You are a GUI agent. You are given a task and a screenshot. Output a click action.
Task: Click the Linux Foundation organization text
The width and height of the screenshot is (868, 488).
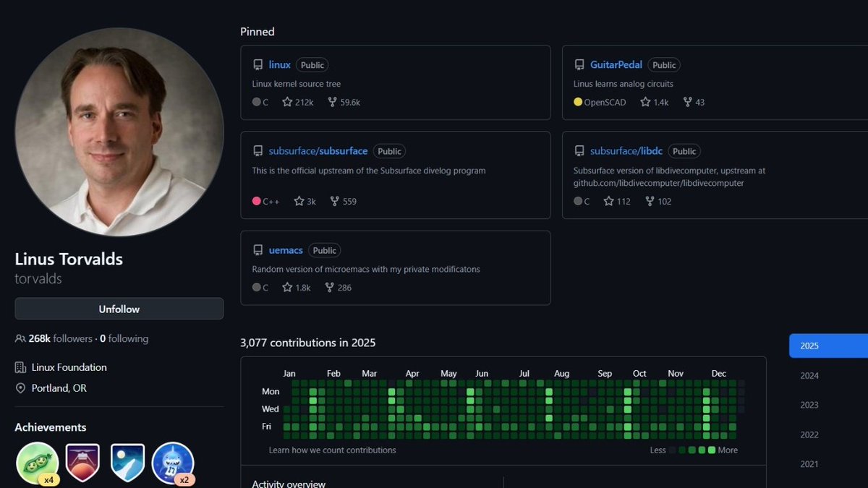coord(69,367)
